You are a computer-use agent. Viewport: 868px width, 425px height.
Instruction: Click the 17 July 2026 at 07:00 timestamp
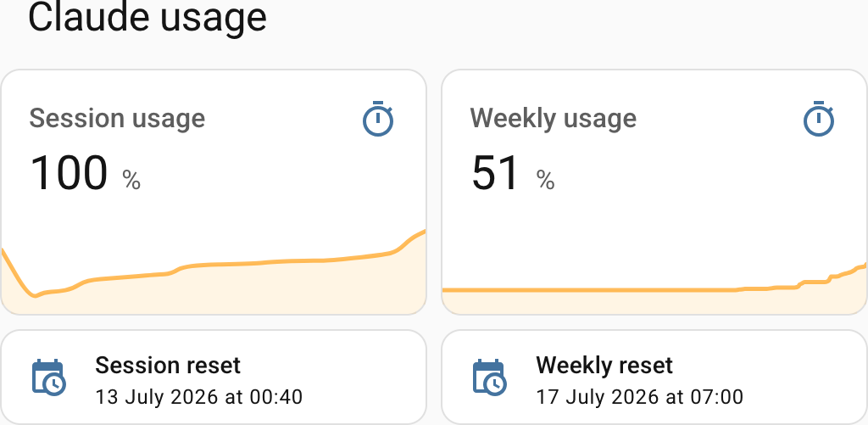[x=639, y=397]
